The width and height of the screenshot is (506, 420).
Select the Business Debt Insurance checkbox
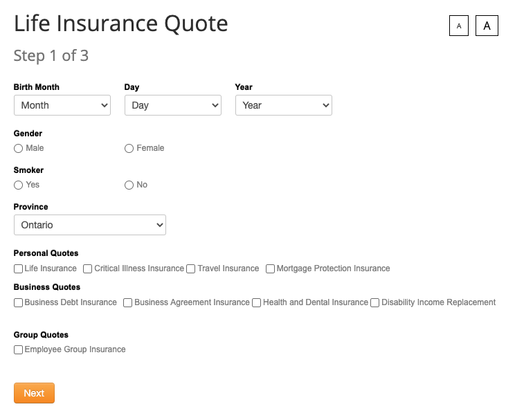point(19,303)
